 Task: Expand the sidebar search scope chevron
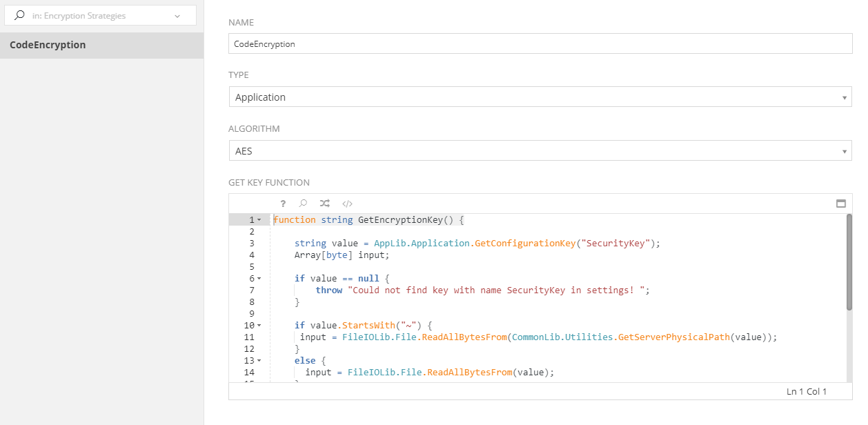point(177,16)
